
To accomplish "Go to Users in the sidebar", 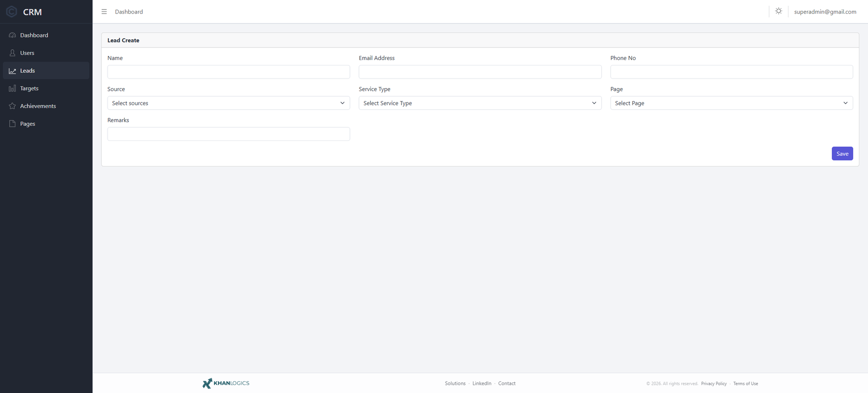I will click(x=46, y=53).
